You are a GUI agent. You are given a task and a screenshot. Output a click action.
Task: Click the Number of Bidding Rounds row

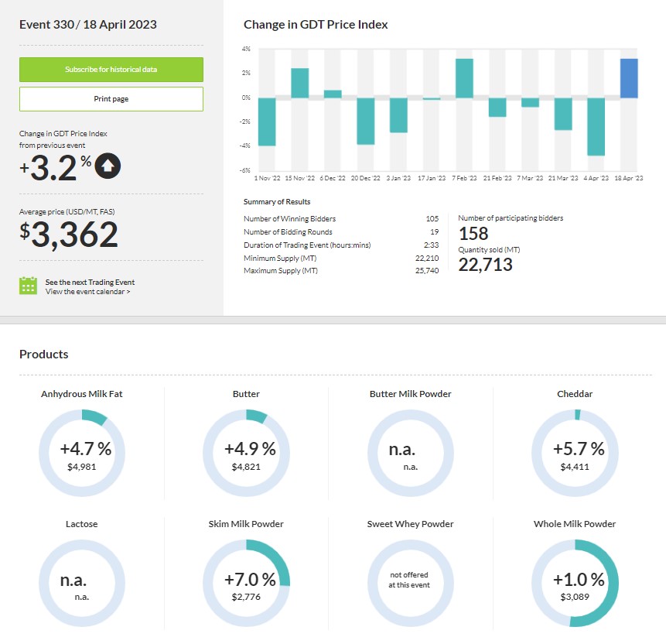click(341, 232)
